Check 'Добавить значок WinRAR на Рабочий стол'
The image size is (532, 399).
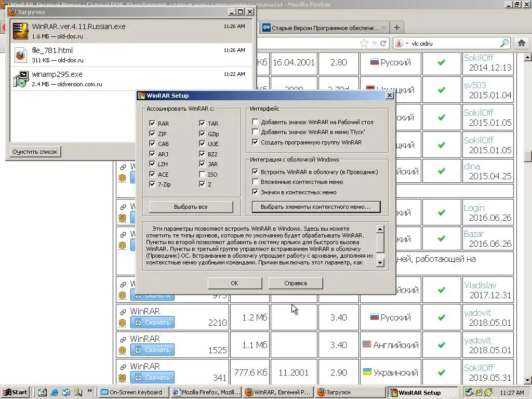pos(255,122)
